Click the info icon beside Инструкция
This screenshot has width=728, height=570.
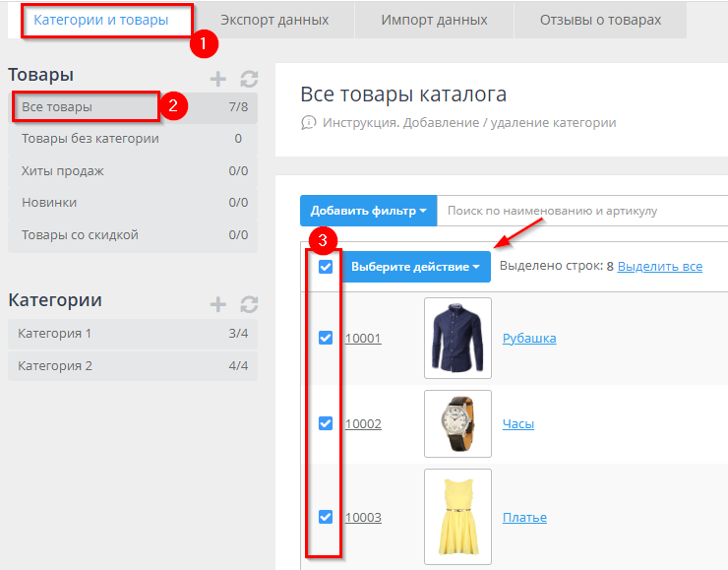(308, 123)
